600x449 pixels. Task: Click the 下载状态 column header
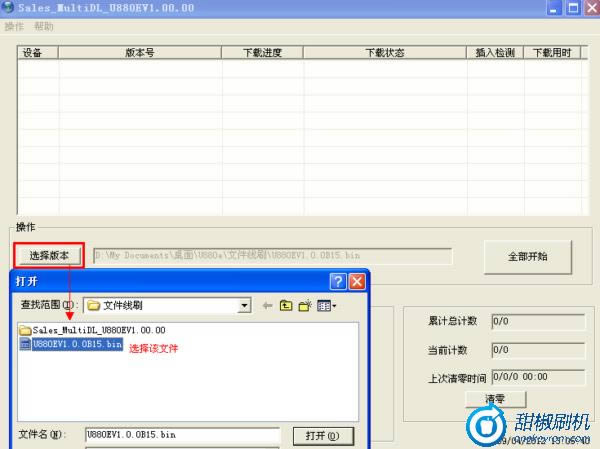pyautogui.click(x=384, y=52)
